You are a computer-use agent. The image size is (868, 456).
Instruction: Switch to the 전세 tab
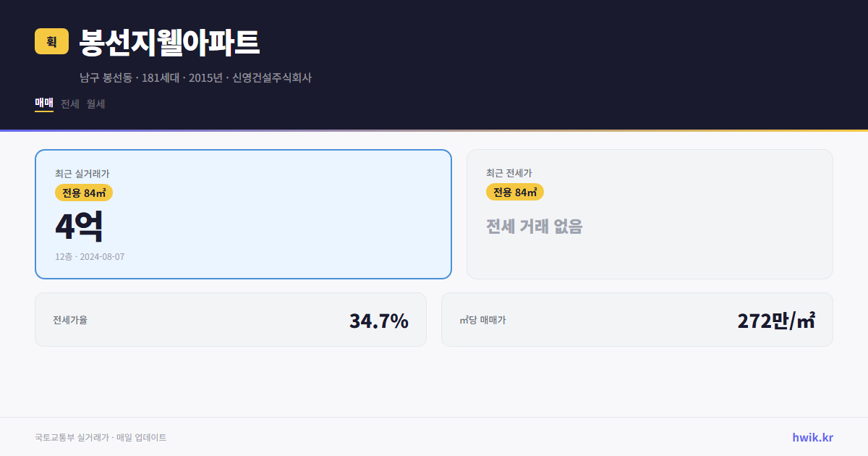pos(69,104)
